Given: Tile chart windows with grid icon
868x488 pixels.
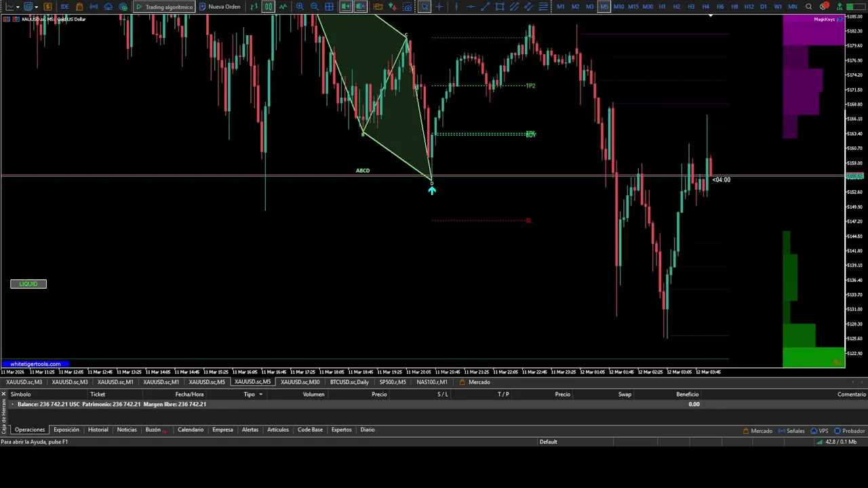Looking at the screenshot, I should pos(329,7).
